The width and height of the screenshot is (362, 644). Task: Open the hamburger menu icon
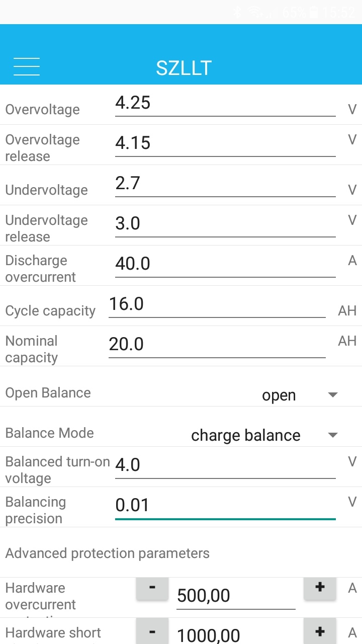point(27,67)
